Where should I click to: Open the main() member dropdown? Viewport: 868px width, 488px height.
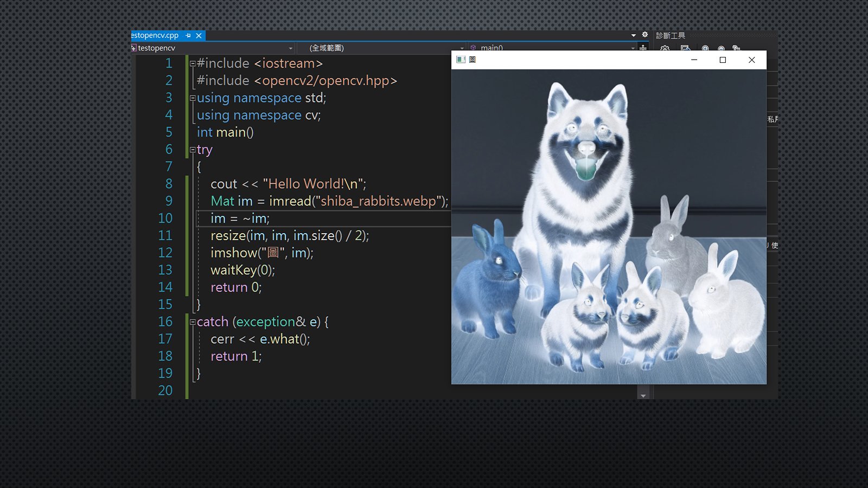point(633,48)
